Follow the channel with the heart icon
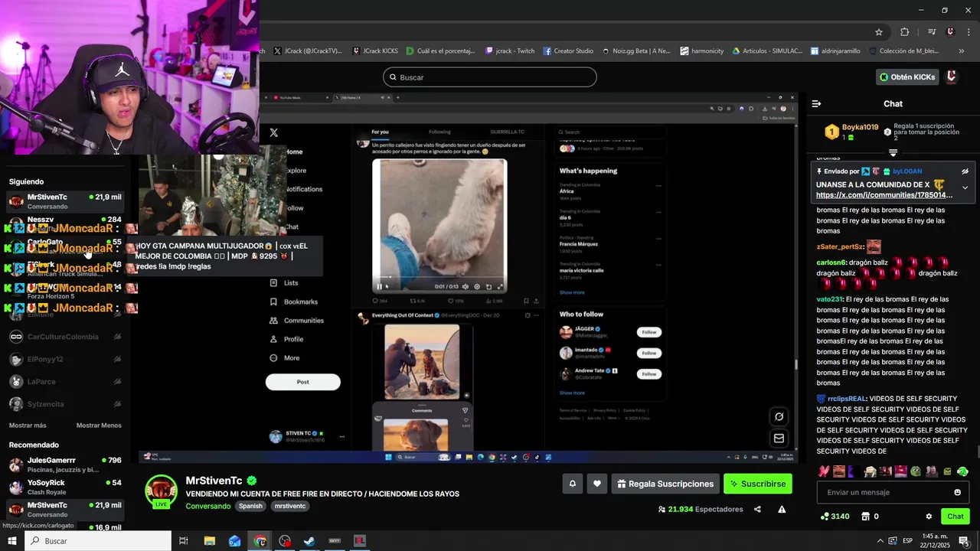The height and width of the screenshot is (551, 980). 597,484
